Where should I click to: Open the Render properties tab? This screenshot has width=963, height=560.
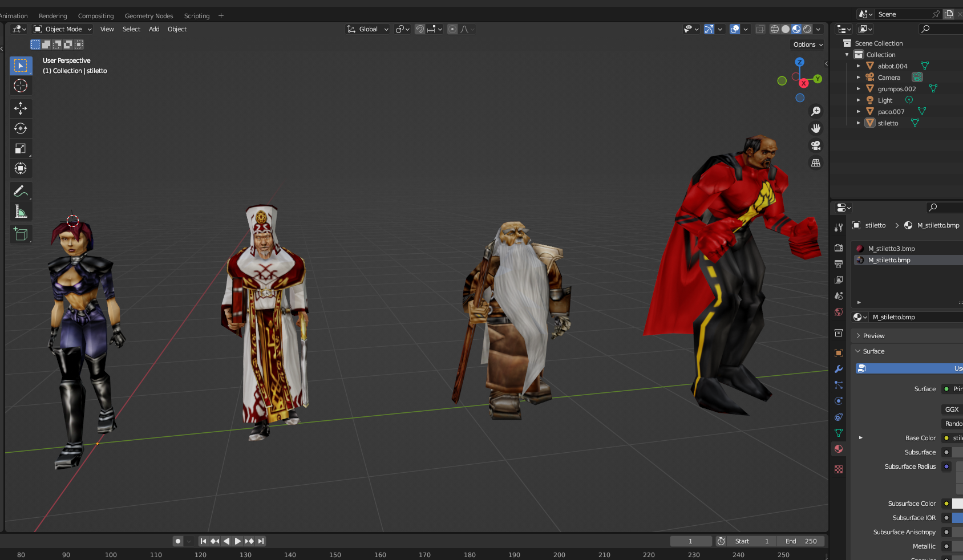838,248
